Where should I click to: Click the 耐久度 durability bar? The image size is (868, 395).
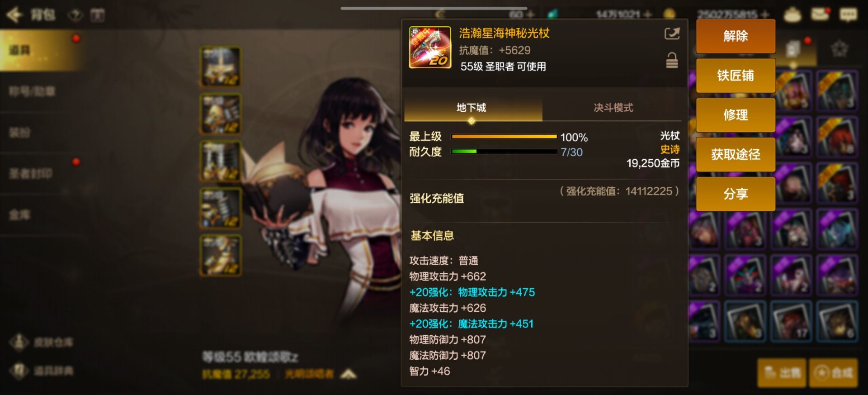[x=504, y=152]
